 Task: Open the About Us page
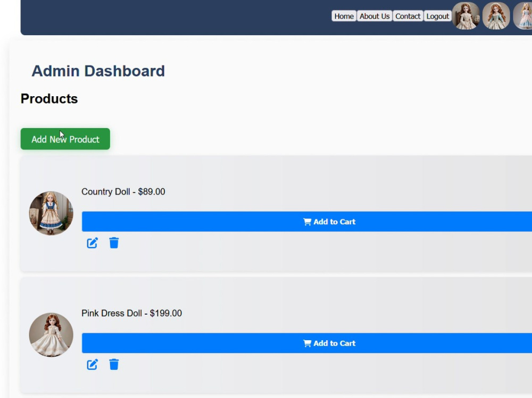(375, 16)
